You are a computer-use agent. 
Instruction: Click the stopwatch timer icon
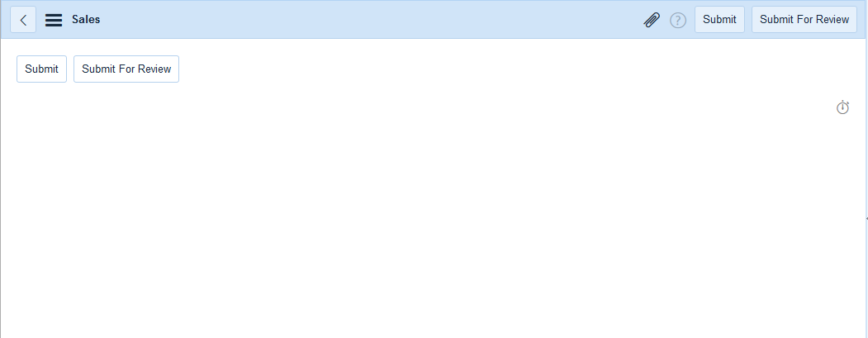point(842,107)
